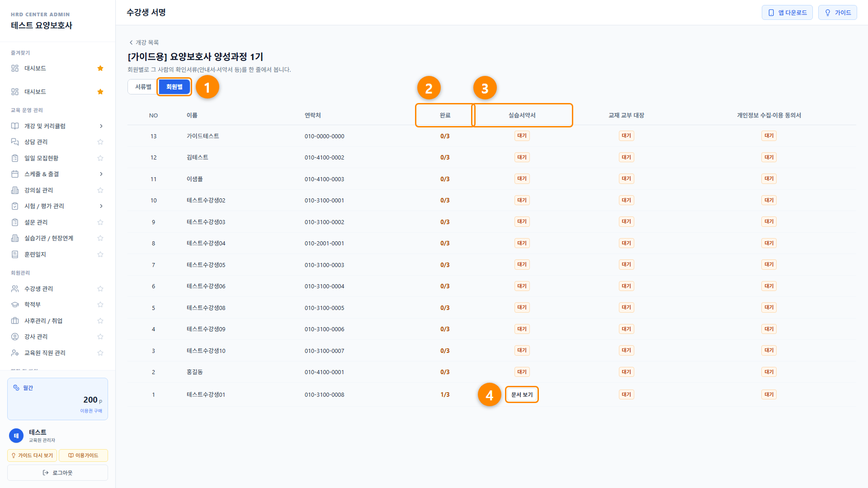The width and height of the screenshot is (868, 488).
Task: Expand the 시험 / 평가 관리 chevron
Action: coord(101,206)
